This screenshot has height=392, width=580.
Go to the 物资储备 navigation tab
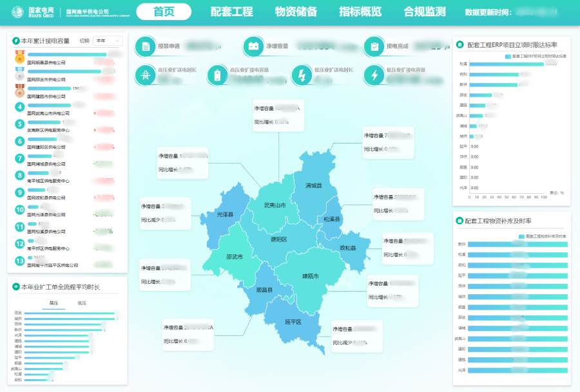point(296,12)
